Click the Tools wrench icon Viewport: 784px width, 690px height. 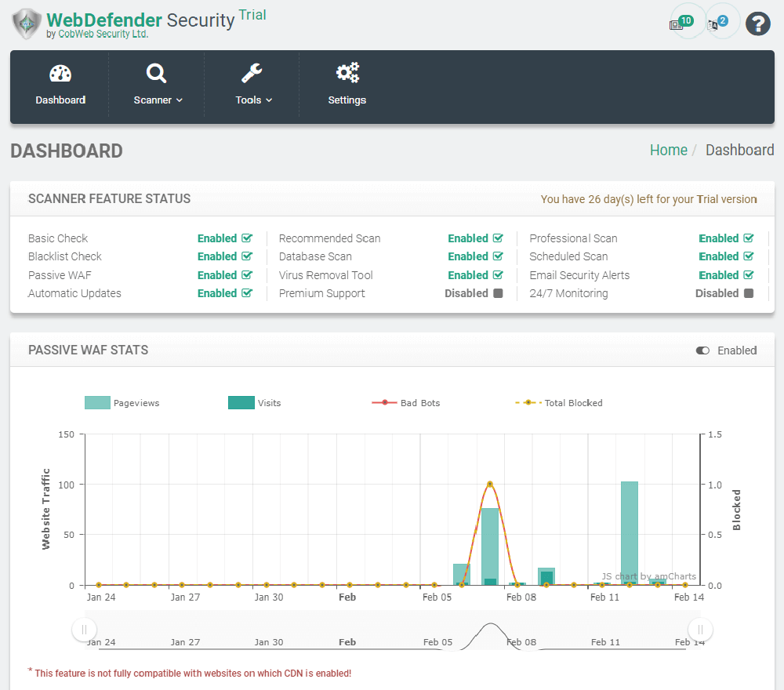[252, 73]
